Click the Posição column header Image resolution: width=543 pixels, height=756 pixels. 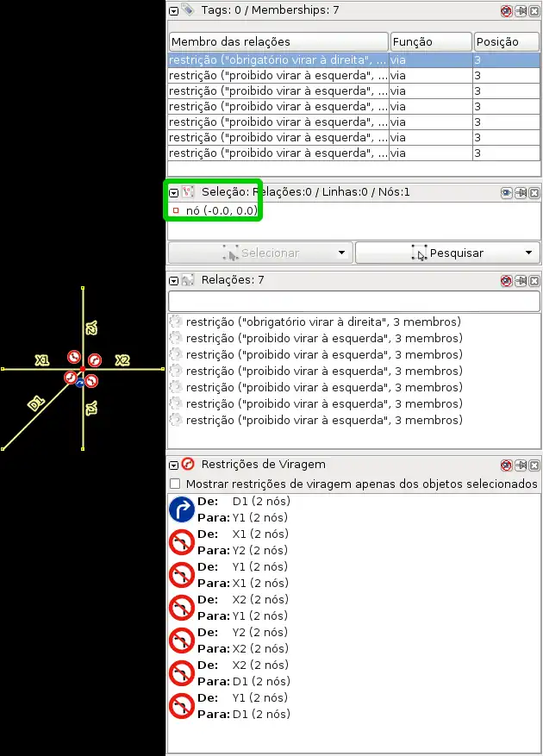click(506, 41)
